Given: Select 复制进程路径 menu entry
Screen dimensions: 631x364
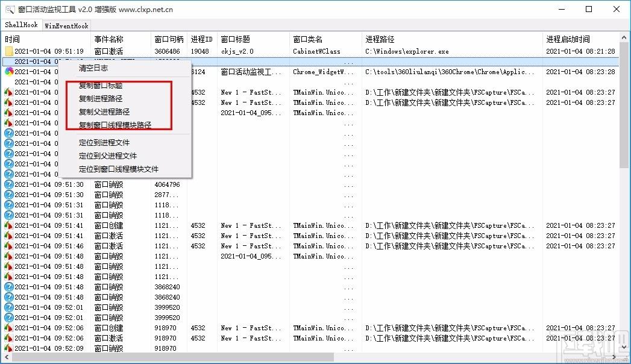Looking at the screenshot, I should tap(101, 99).
